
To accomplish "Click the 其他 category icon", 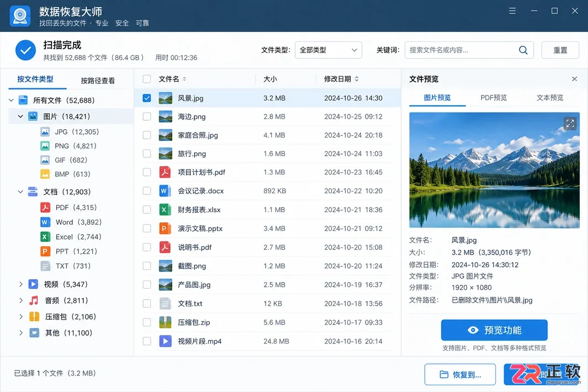I will click(34, 333).
